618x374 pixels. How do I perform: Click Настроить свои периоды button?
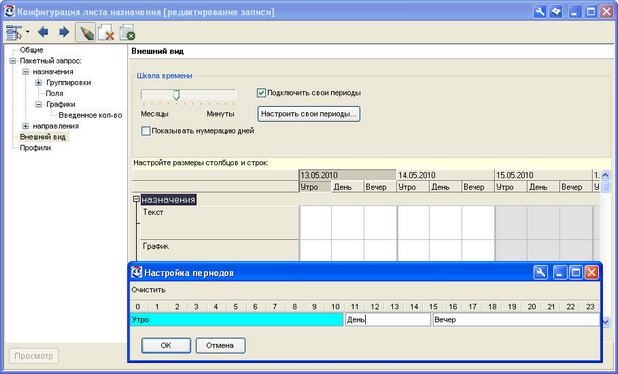click(x=309, y=114)
